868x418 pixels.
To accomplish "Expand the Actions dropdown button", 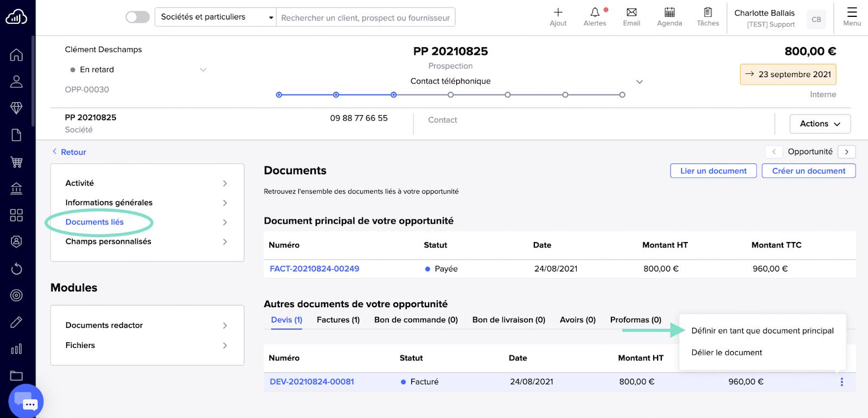I will point(820,124).
